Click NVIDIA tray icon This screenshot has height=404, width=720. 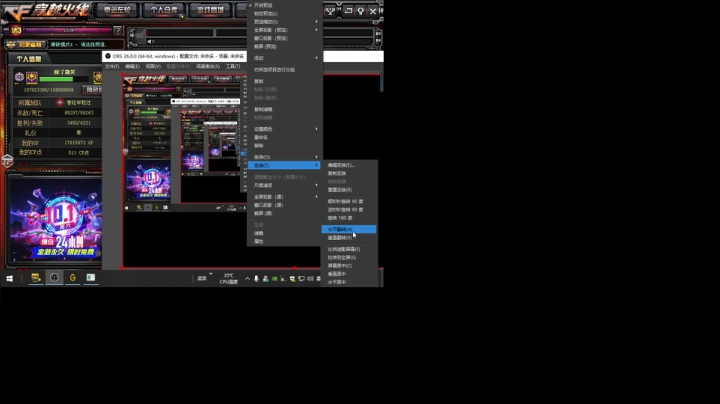point(275,279)
